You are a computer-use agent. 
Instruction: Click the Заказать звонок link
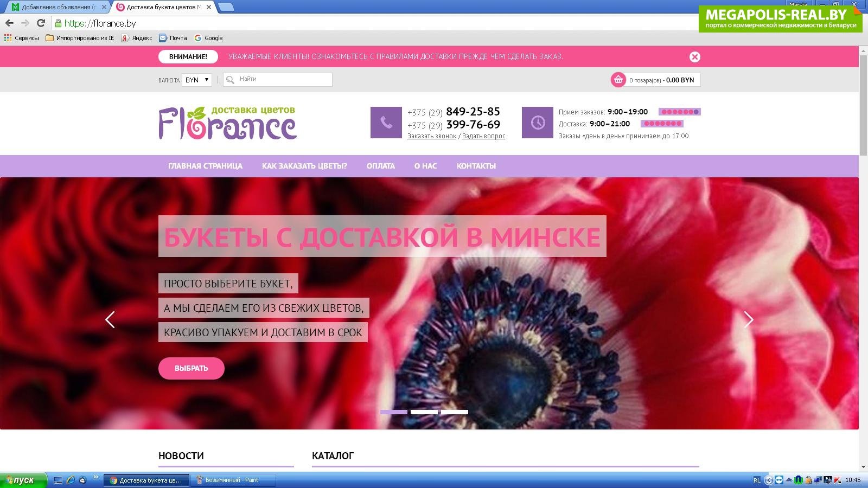click(x=431, y=136)
